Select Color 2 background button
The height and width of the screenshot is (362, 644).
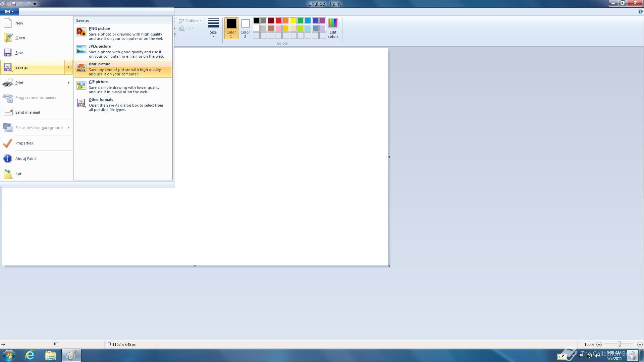245,28
